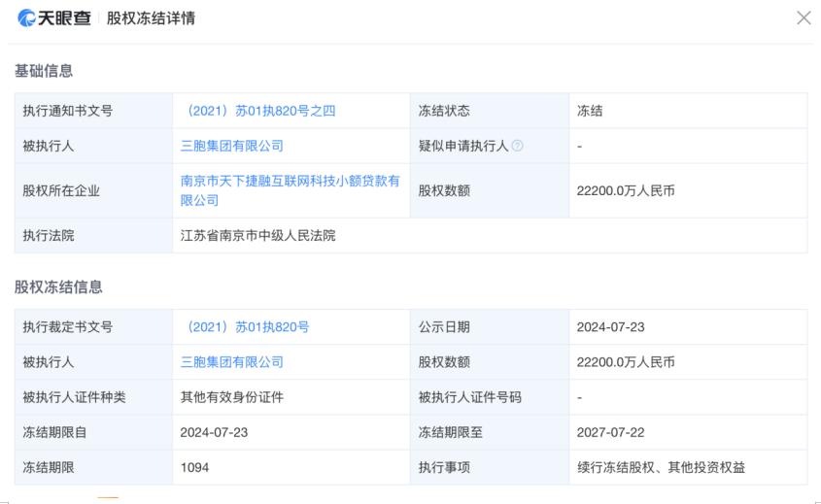This screenshot has height=504, width=821.
Task: Click the 冻结期限自 label
Action: (54, 432)
